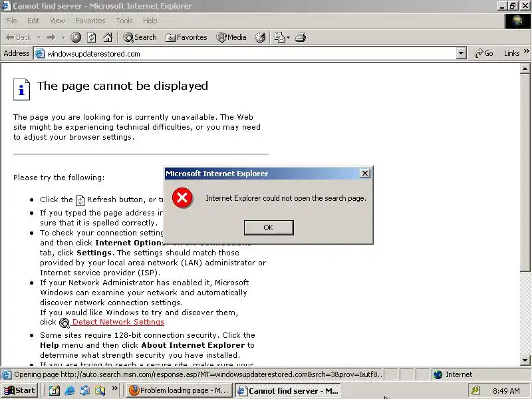Expand the Forward history dropdown arrow
The width and height of the screenshot is (532, 399).
point(63,37)
